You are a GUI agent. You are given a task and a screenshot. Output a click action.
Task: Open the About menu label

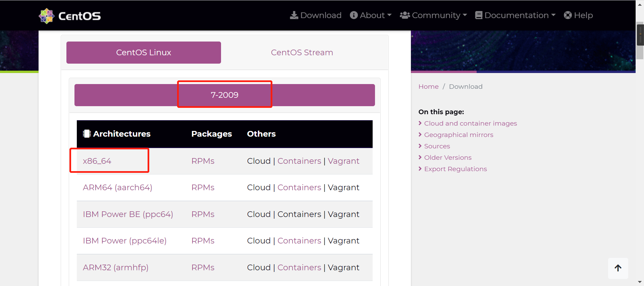pos(372,15)
